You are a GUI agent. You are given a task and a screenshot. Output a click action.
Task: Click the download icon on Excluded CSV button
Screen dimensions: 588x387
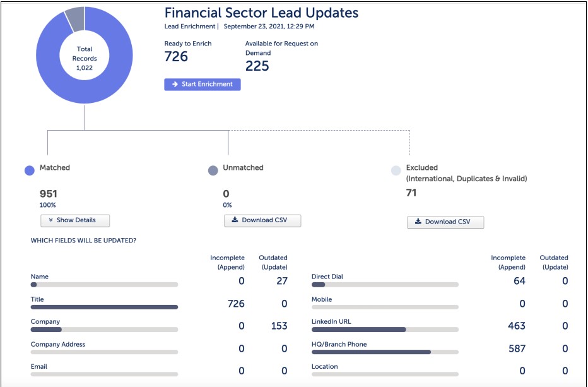tap(418, 222)
